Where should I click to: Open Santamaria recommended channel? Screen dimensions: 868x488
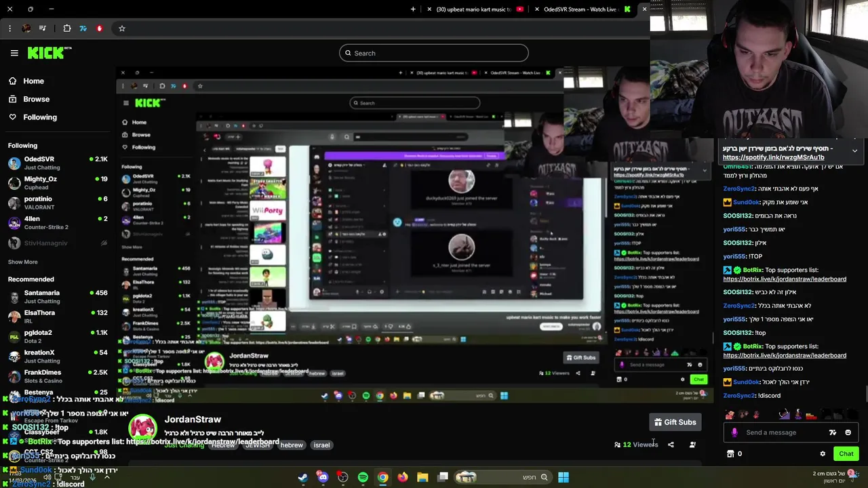[58, 296]
